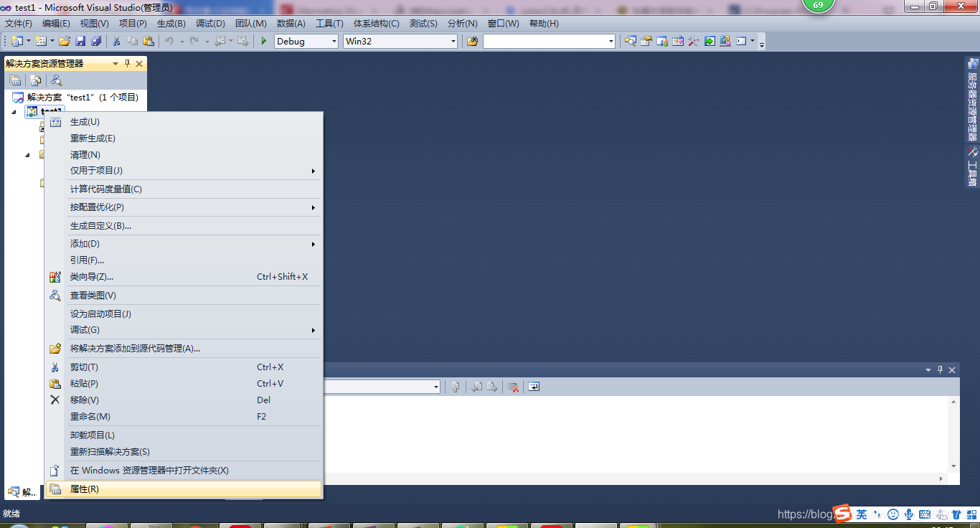Image resolution: width=980 pixels, height=528 pixels.
Task: Open the Command Window toolbar icon
Action: (x=741, y=41)
